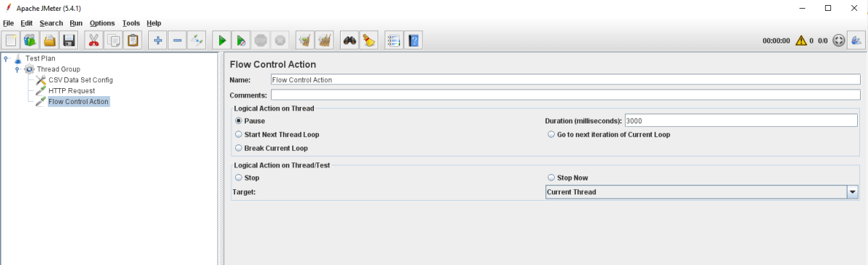Select Flow Control Action tree item
This screenshot has width=868, height=265.
(x=78, y=102)
